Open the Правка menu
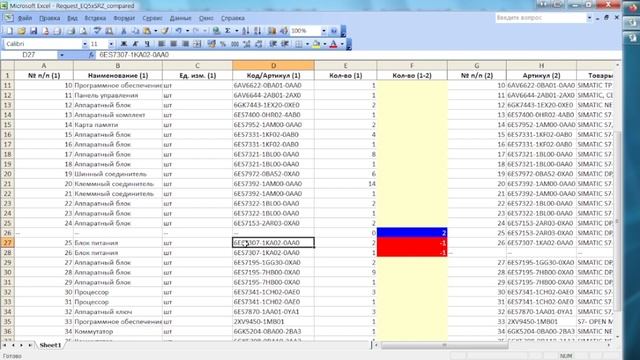This screenshot has width=640, height=360. (49, 18)
